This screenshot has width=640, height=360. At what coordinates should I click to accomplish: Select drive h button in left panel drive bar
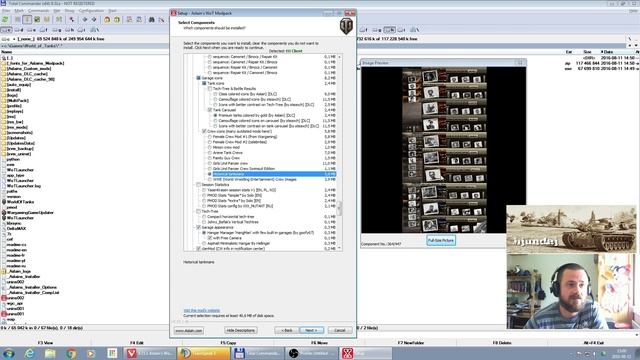tap(69, 30)
